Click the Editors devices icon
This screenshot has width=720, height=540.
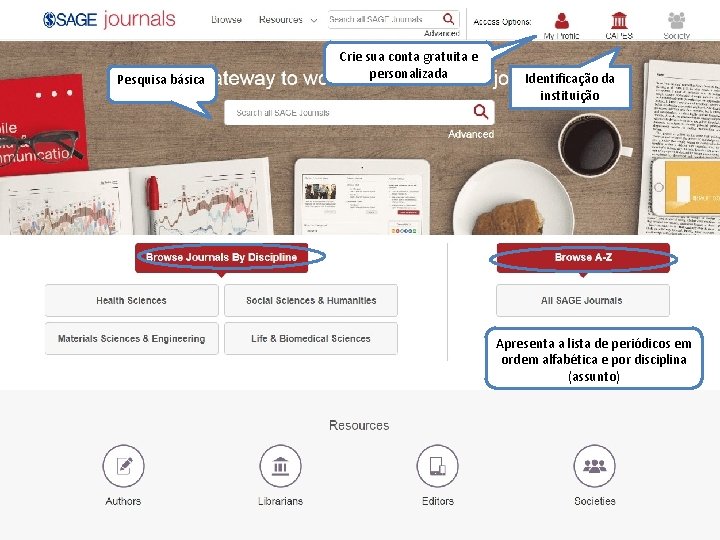438,466
